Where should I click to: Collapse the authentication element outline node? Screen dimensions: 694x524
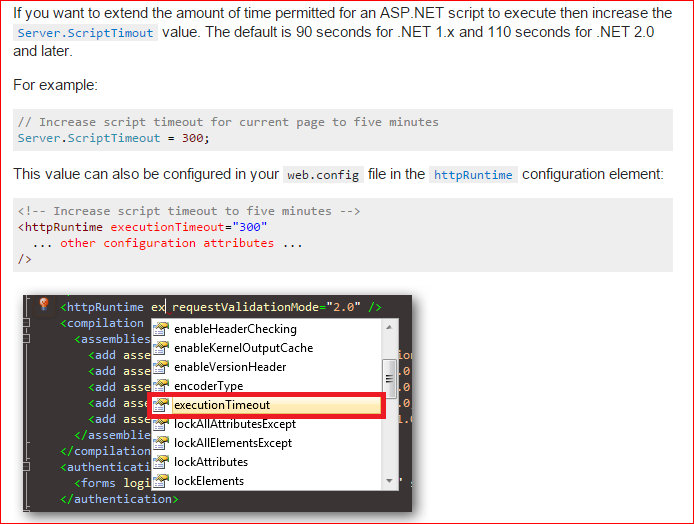pyautogui.click(x=27, y=466)
